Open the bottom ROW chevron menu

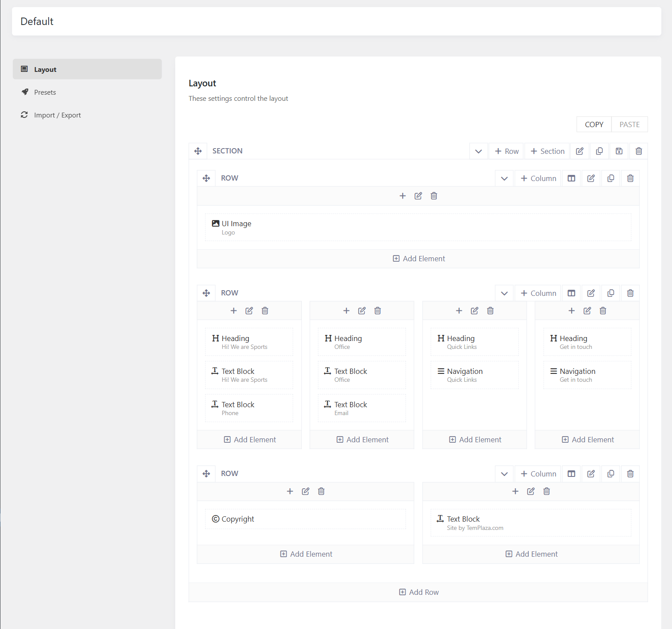[504, 474]
